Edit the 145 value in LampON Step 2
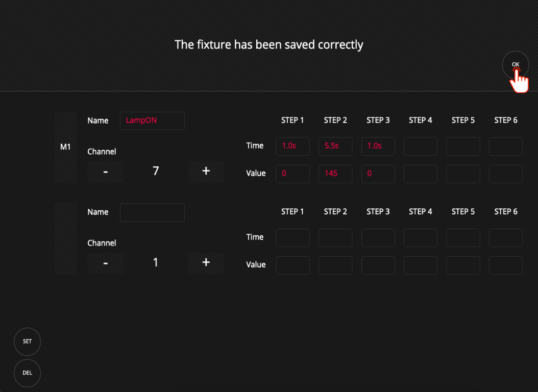This screenshot has height=392, width=538. 335,174
